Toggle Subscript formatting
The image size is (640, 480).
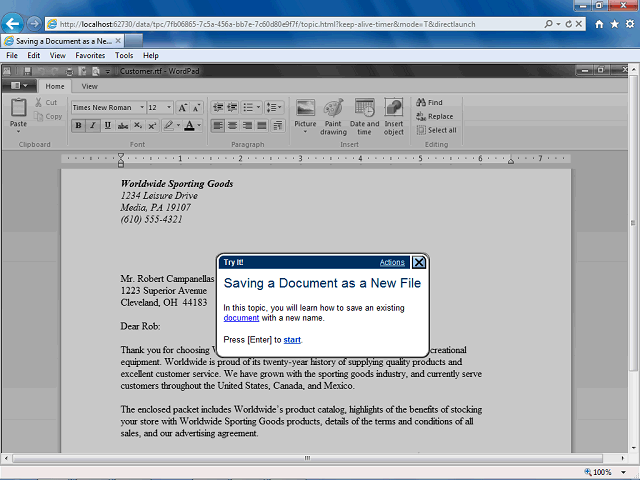pyautogui.click(x=138, y=126)
